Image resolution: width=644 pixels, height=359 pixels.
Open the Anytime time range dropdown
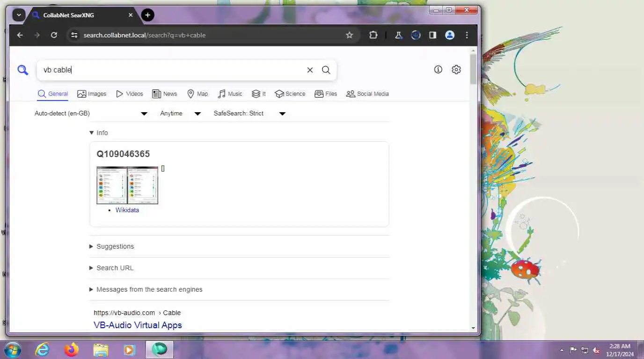181,114
